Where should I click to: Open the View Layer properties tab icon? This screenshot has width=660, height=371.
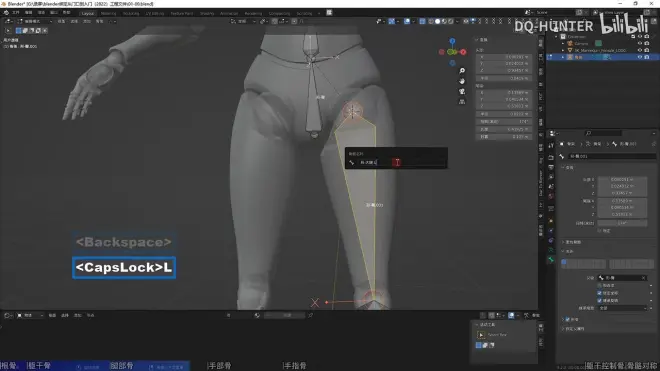coord(551,177)
